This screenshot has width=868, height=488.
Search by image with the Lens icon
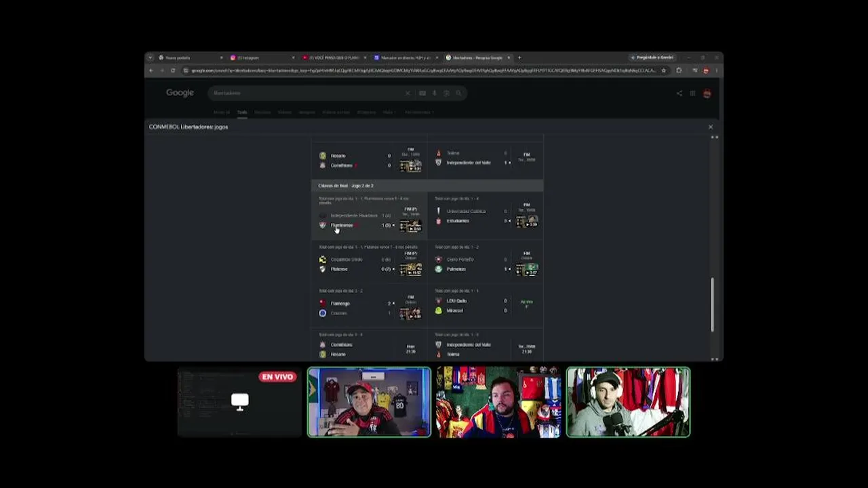pyautogui.click(x=447, y=93)
